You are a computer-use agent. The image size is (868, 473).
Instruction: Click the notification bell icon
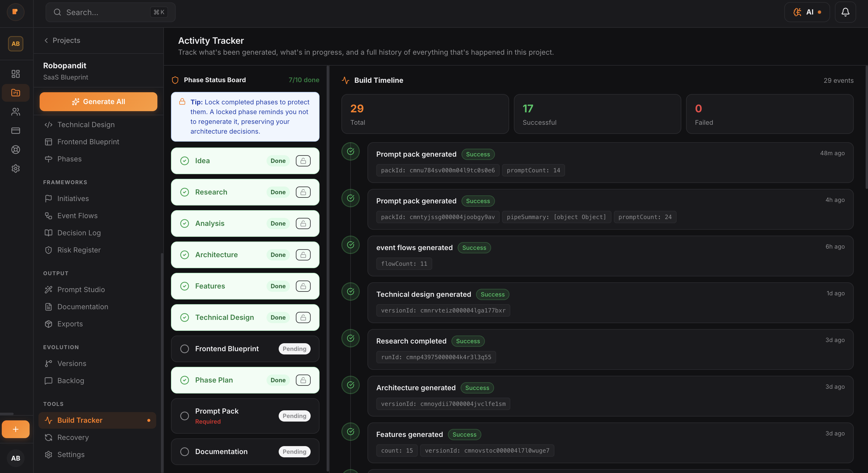(x=845, y=12)
